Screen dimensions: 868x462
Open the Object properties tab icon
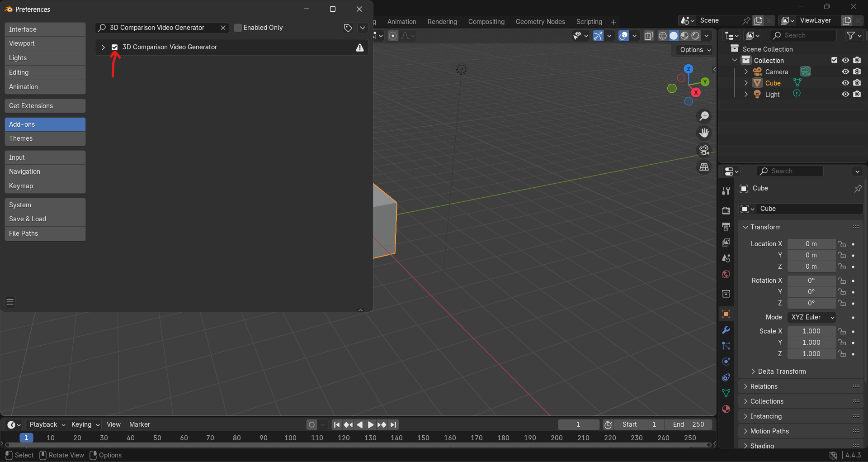pos(726,314)
